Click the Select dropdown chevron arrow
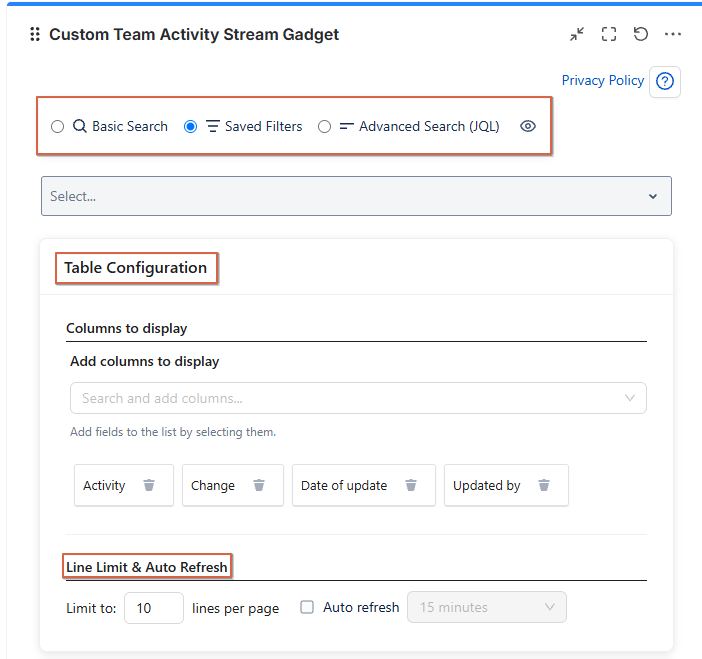 pos(653,196)
